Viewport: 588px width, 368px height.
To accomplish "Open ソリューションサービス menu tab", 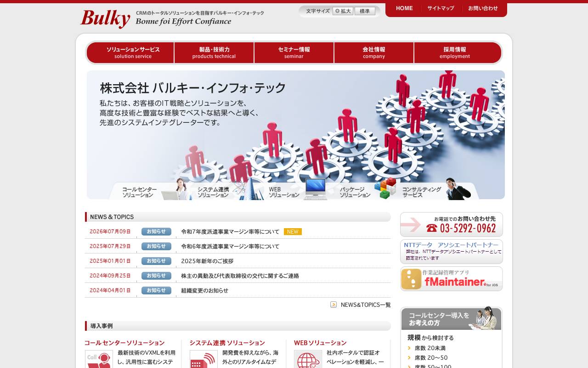I will click(130, 52).
